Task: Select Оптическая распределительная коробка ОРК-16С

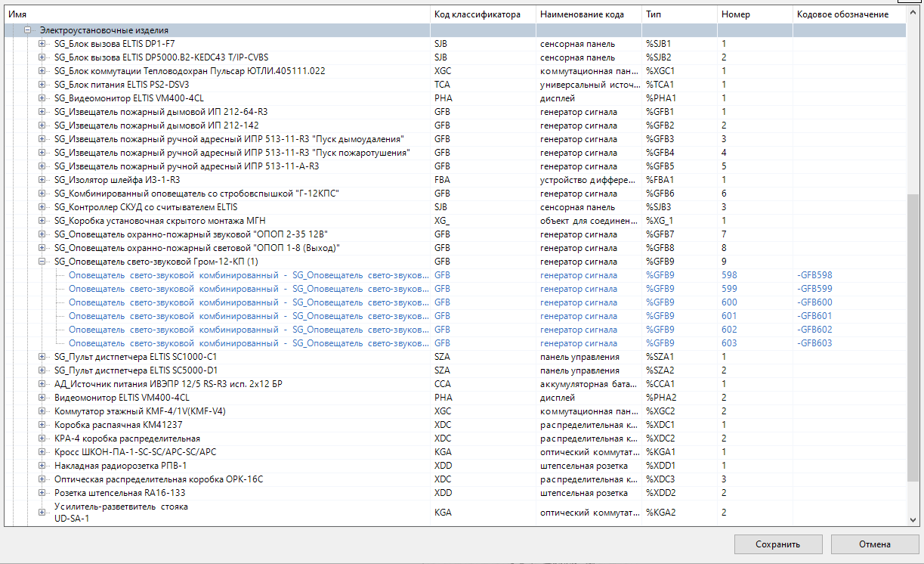Action: pyautogui.click(x=159, y=479)
